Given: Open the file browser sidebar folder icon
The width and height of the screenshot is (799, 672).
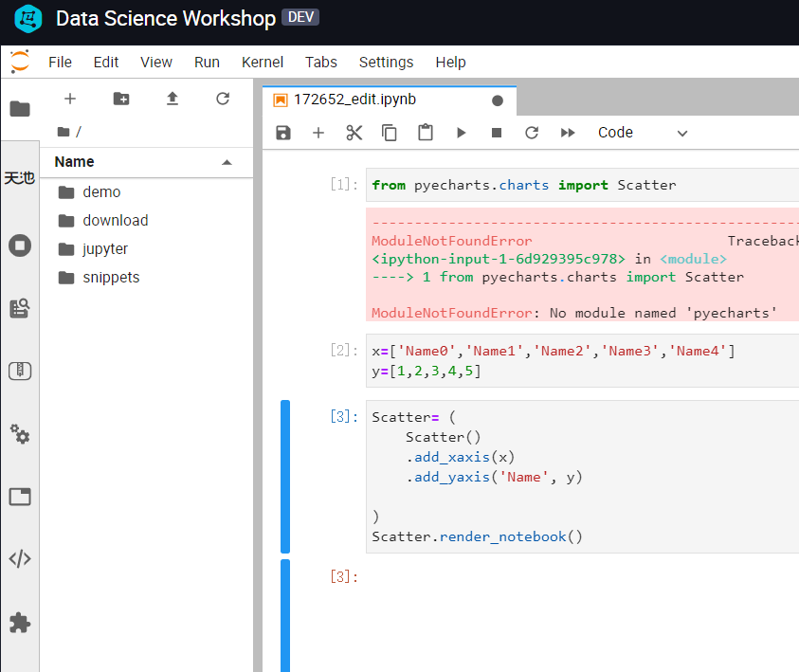Looking at the screenshot, I should tap(20, 108).
